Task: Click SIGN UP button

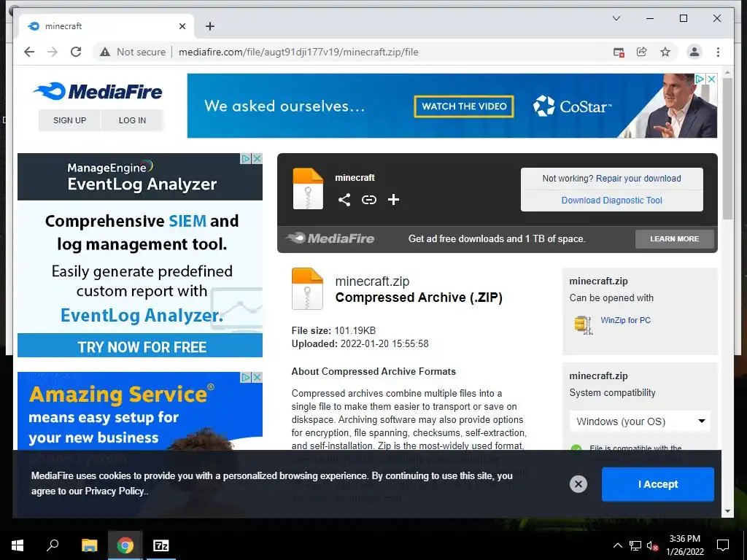Action: click(x=69, y=120)
